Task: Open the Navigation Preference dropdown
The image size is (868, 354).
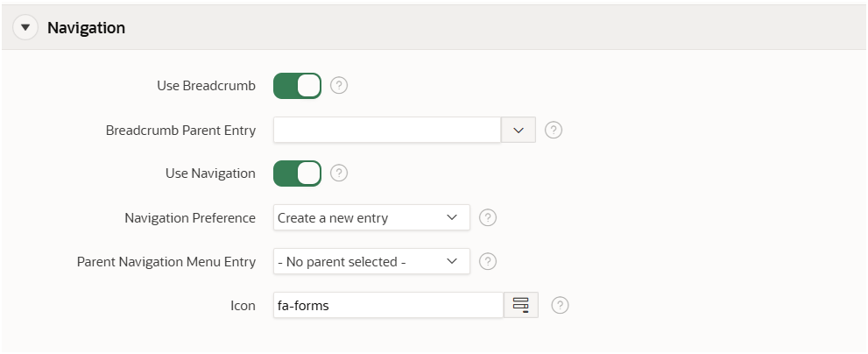Action: pyautogui.click(x=371, y=217)
